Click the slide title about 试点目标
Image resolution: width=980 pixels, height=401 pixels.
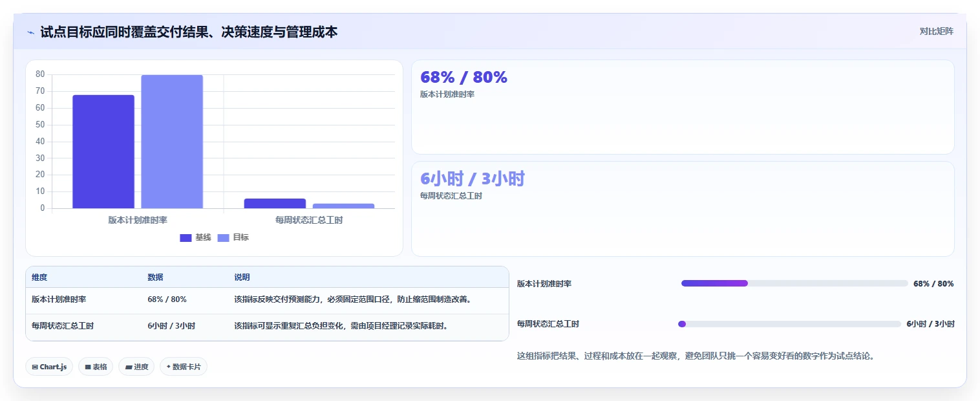click(x=189, y=32)
